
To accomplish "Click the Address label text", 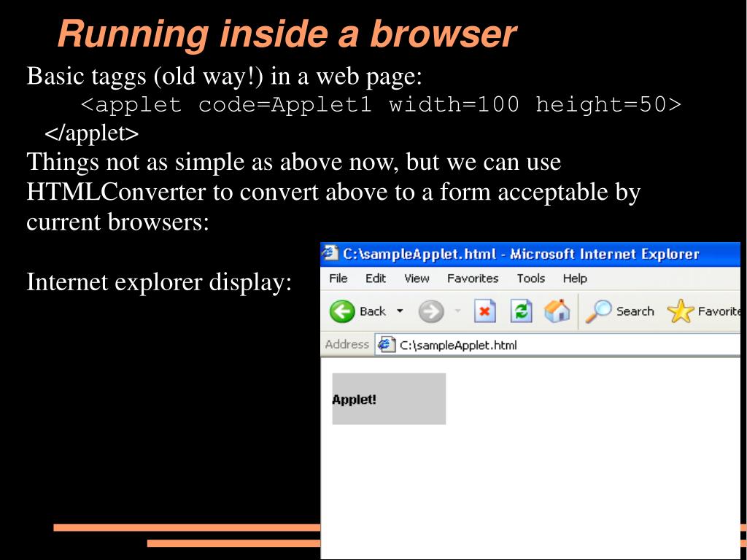I will (347, 344).
